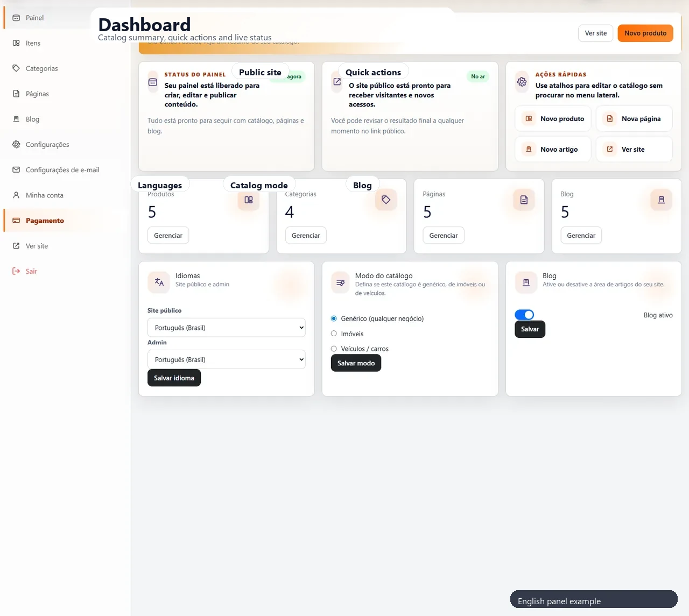689x616 pixels.
Task: Open the Admin language dropdown
Action: pos(226,359)
